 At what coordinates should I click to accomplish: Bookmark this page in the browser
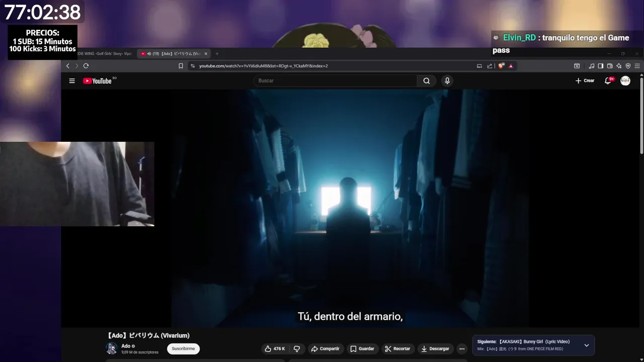181,66
